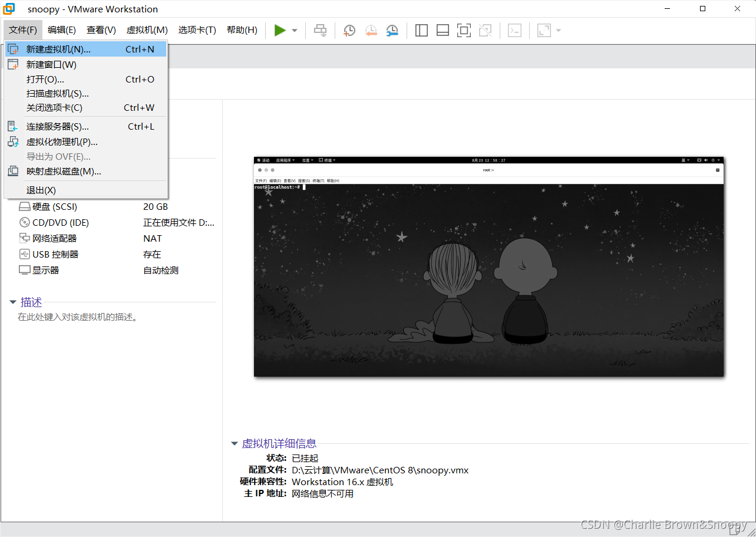Select 映射虚拟磁盘(M)... menu entry
Image resolution: width=756 pixels, height=537 pixels.
86,172
